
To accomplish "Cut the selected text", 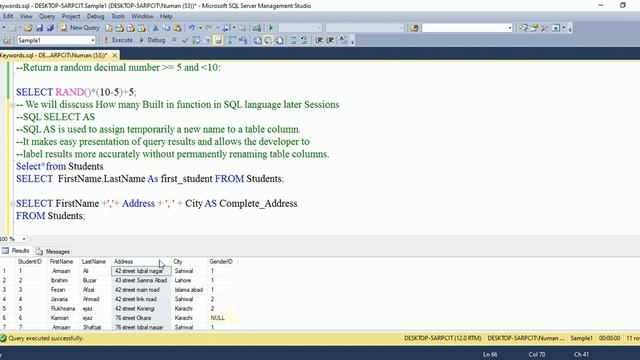I will 156,28.
